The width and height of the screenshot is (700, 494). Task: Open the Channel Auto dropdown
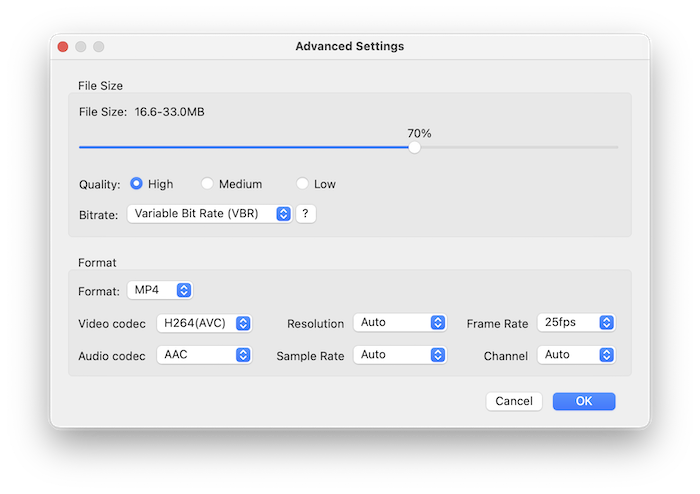[x=576, y=355]
